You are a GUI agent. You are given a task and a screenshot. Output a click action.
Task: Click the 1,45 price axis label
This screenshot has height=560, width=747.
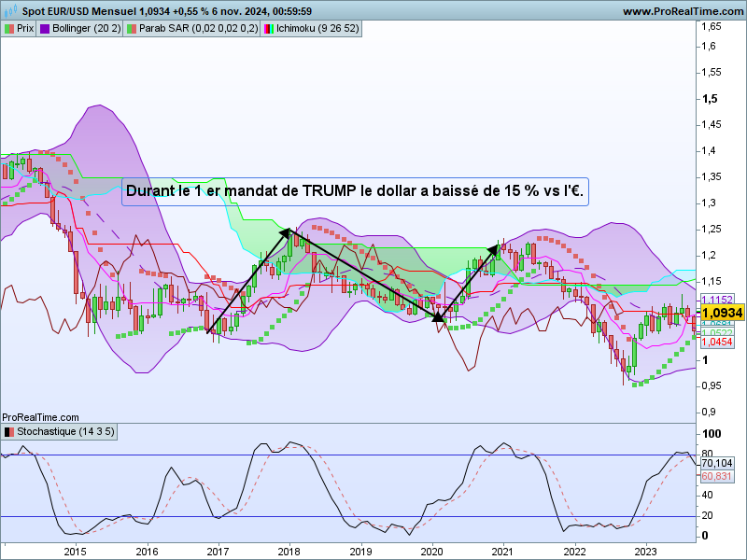coord(712,125)
